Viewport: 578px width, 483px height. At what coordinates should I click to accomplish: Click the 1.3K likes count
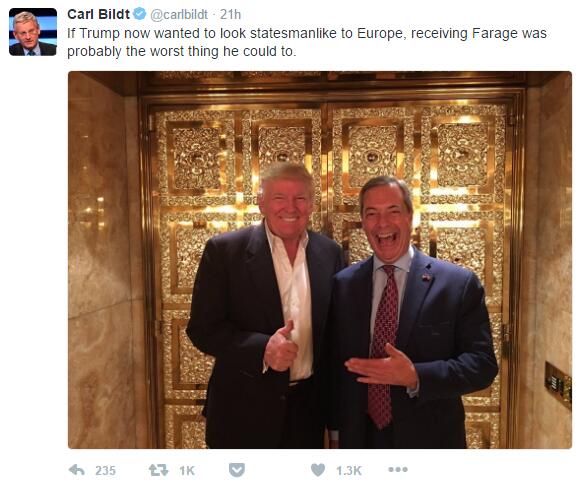(x=349, y=470)
